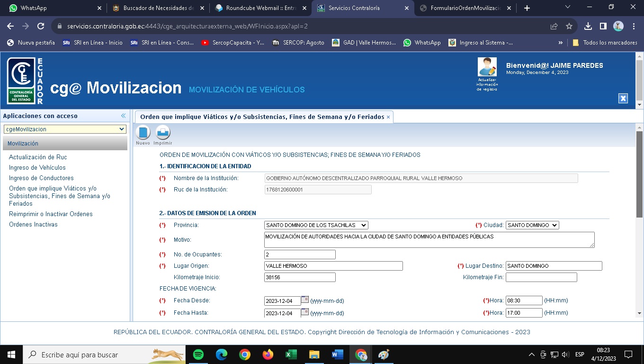Open Reimprimir o Inactivar Ordenes link
This screenshot has height=364, width=644.
coord(51,214)
